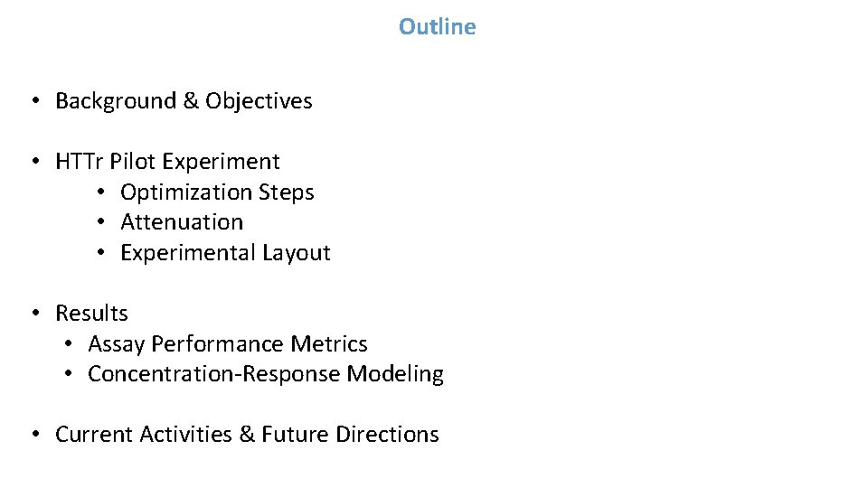The width and height of the screenshot is (868, 488).
Task: Click the bullet beside Concentration-Response Modeling
Action: coord(68,373)
